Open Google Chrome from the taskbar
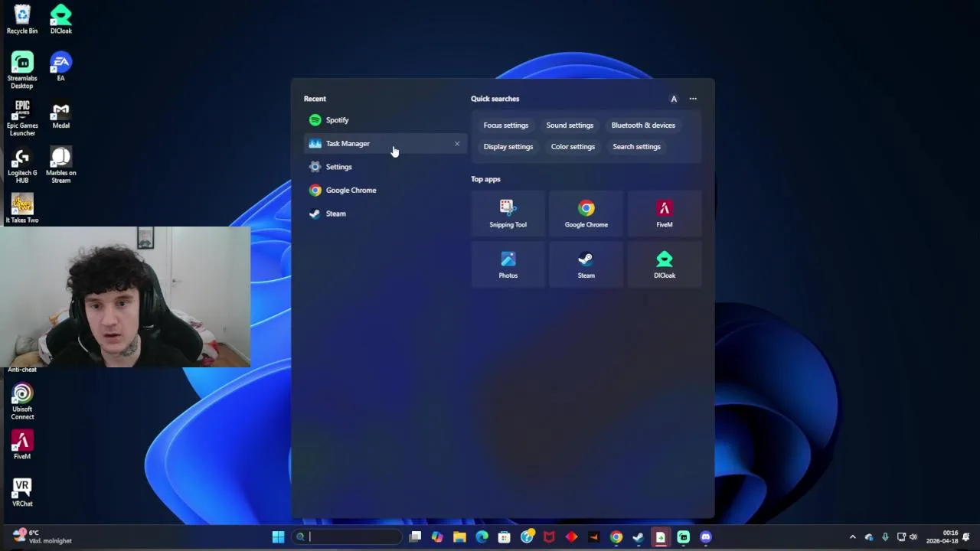 pyautogui.click(x=616, y=537)
